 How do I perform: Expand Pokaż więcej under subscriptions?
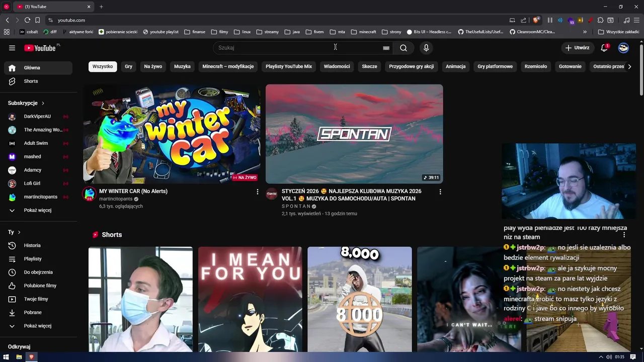[x=38, y=210]
